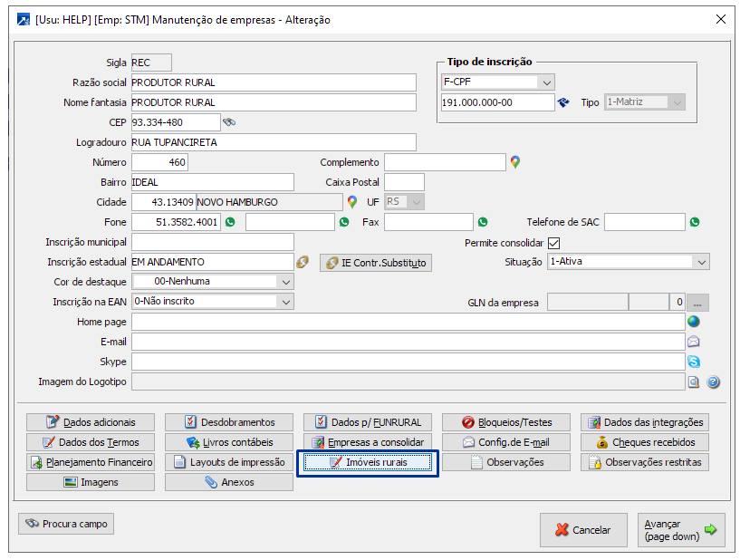Expand the Tipo de inscrição F-CPF dropdown
This screenshot has height=560, width=740.
click(x=545, y=82)
